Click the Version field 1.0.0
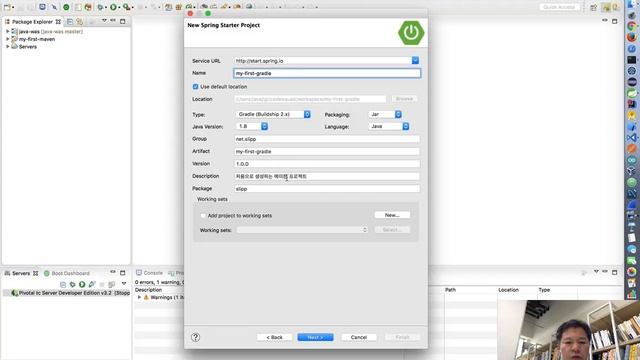Image resolution: width=640 pixels, height=360 pixels. (327, 164)
